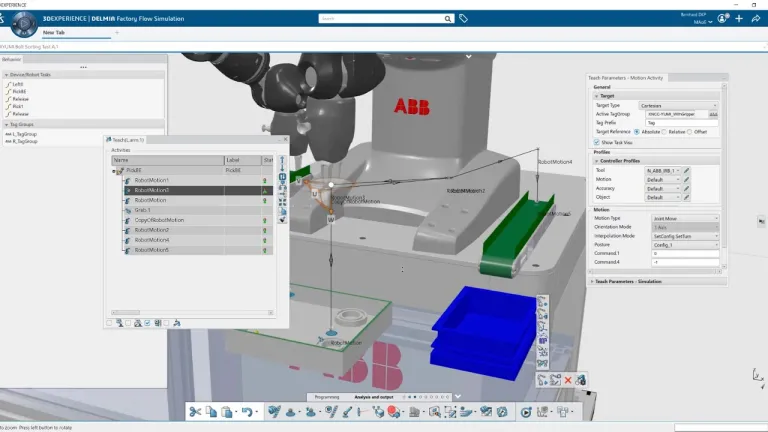Screen dimensions: 768x432
Task: Click the paintbrush icon in Teach dialog side toolbar
Action: [283, 220]
